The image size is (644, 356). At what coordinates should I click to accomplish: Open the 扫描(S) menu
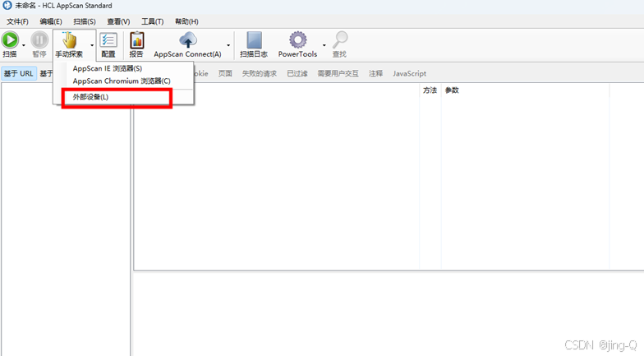(84, 21)
